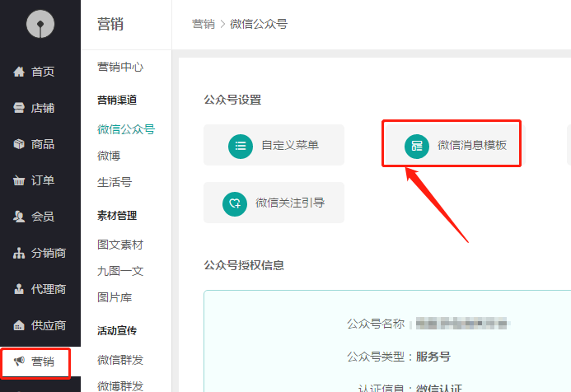Image resolution: width=571 pixels, height=392 pixels.
Task: Open 微博 under 营销渠道
Action: (109, 156)
